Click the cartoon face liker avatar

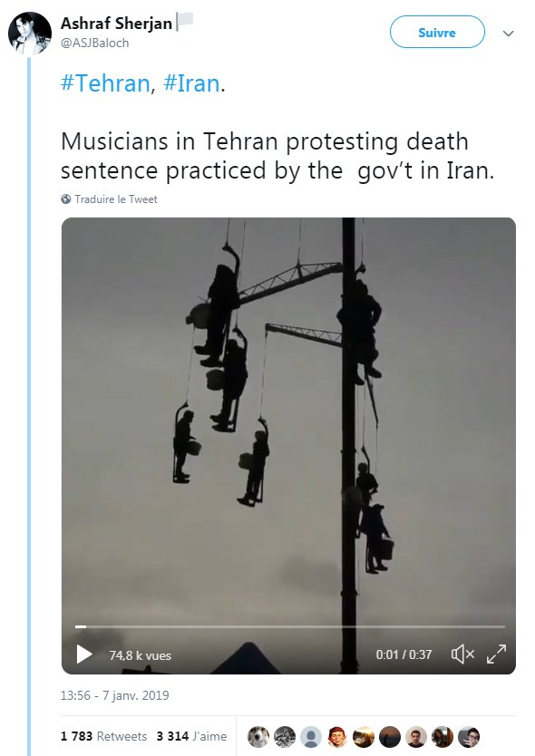(x=337, y=737)
